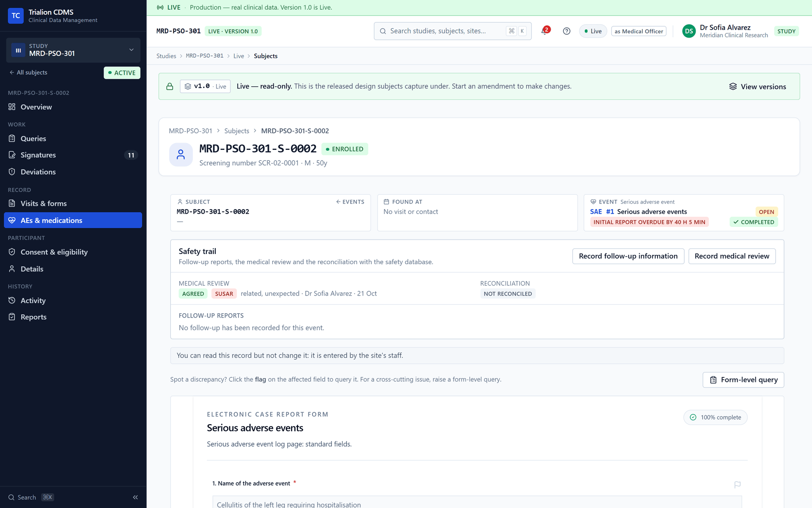The height and width of the screenshot is (508, 812).
Task: Toggle the Live environment pill
Action: [593, 31]
